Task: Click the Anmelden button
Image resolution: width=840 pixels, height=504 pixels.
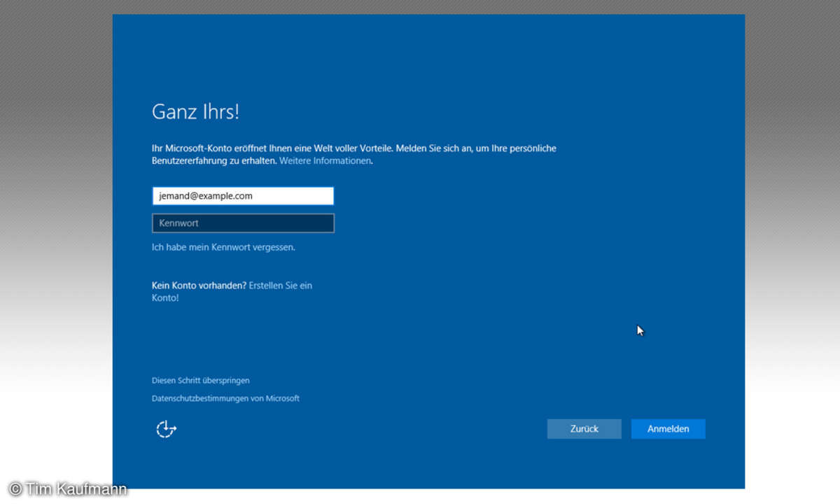Action: (668, 429)
